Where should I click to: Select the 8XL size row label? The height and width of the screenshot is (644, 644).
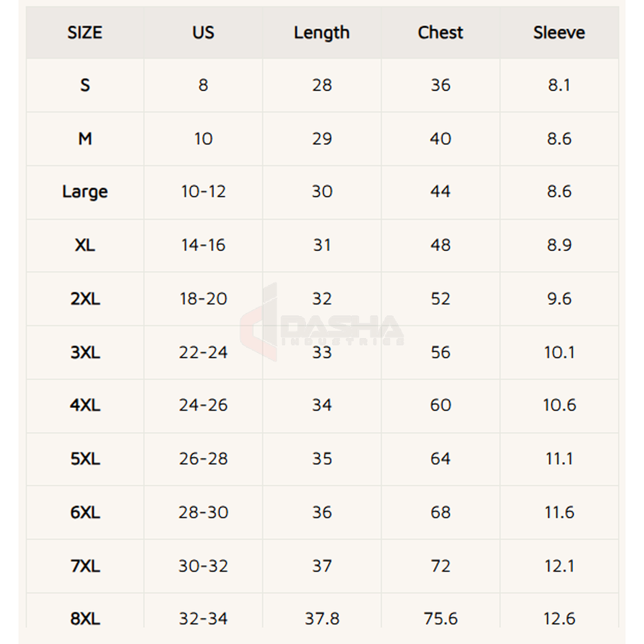tap(85, 619)
